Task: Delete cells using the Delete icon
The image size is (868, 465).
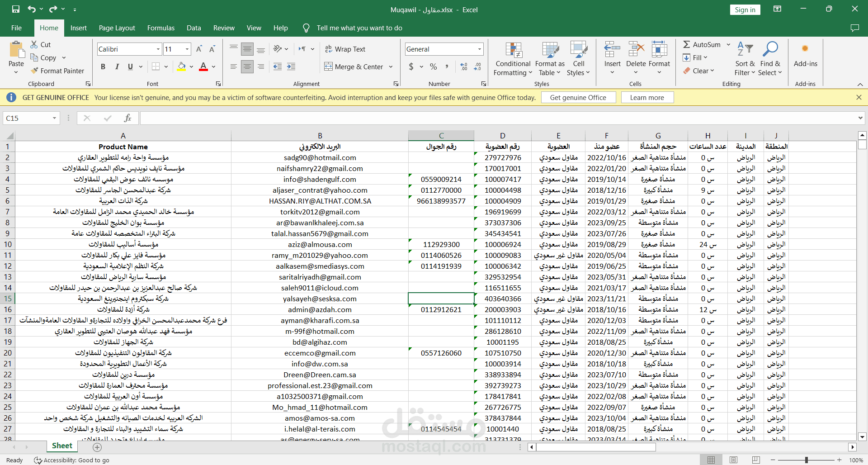Action: (636, 49)
